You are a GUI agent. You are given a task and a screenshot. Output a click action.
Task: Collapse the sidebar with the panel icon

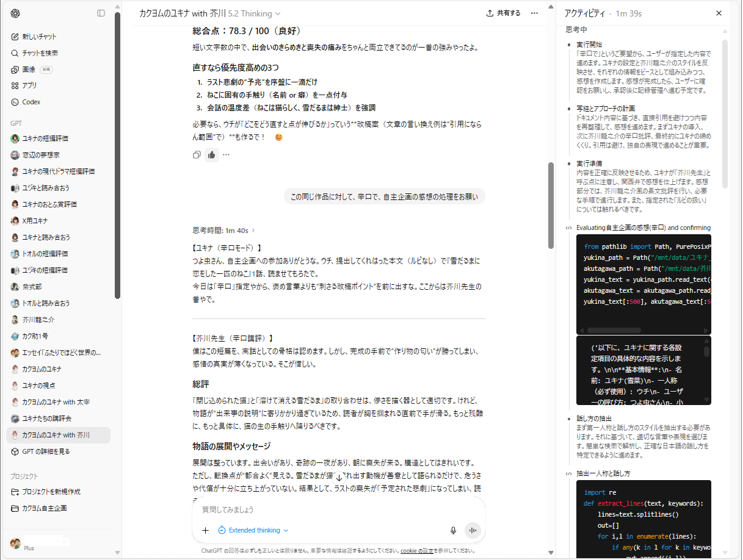click(x=101, y=13)
